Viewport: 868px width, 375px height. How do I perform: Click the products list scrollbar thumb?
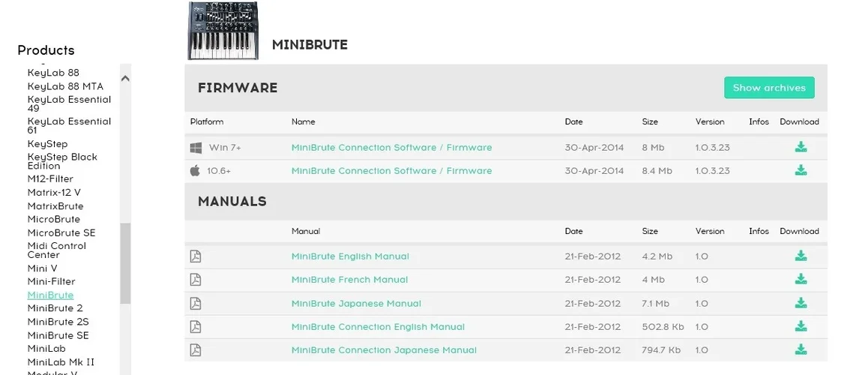click(125, 263)
